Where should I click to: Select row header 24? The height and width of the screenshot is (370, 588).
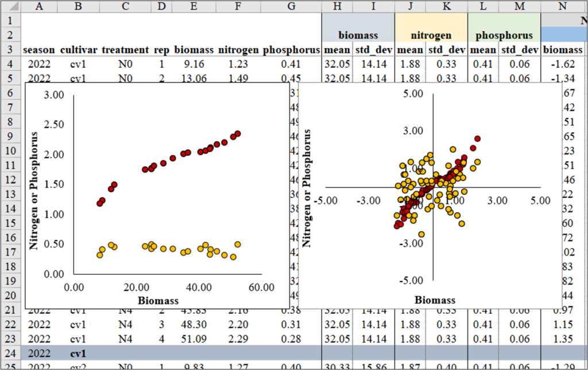pos(11,352)
